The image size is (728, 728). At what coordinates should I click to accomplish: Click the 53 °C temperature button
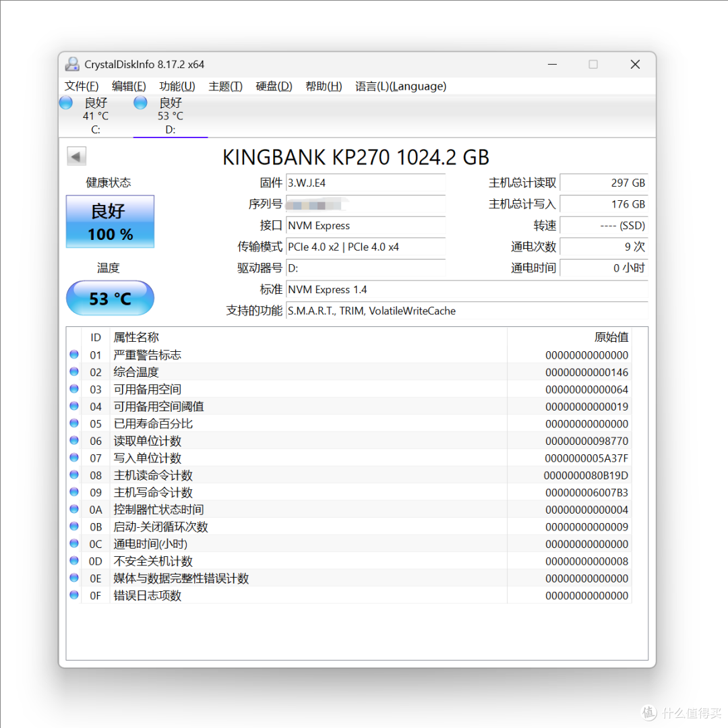click(x=110, y=298)
